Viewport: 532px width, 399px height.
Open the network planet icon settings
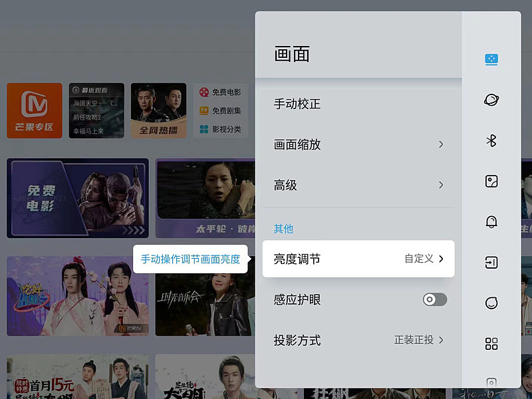(491, 100)
